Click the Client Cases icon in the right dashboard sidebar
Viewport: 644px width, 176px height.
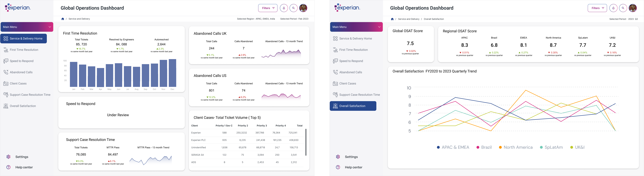coord(335,83)
